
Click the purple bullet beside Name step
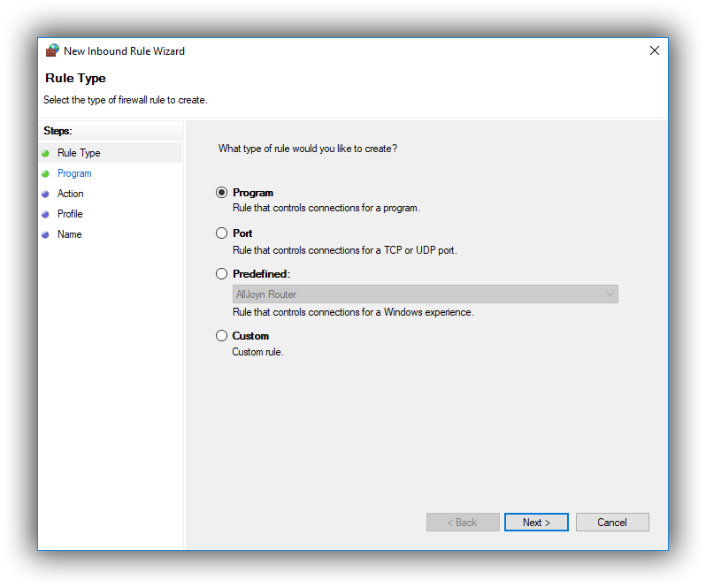pos(45,235)
